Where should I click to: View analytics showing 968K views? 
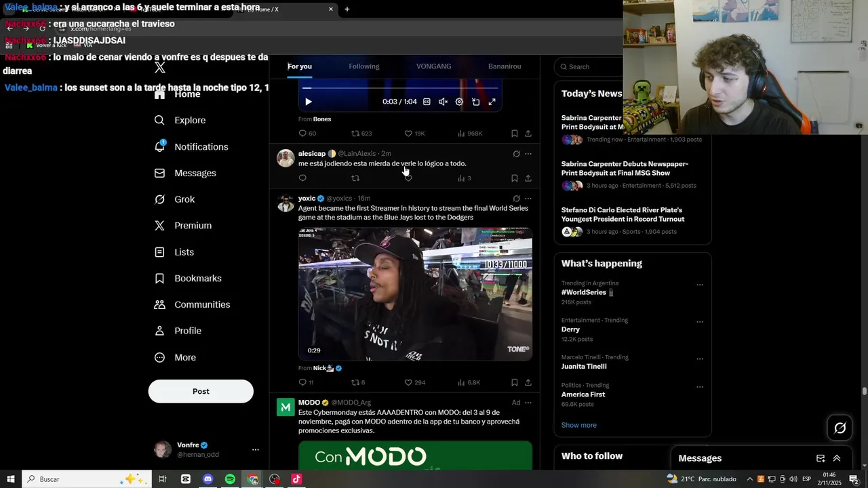click(x=469, y=134)
